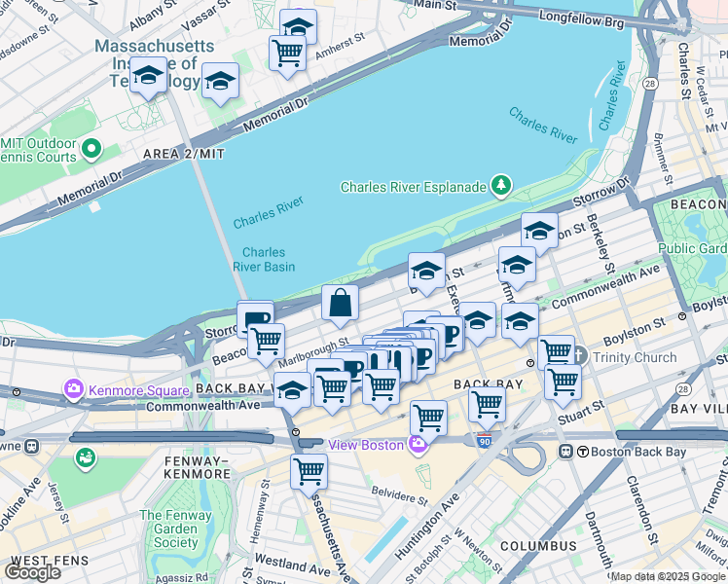Click the graduation cap on MIT label
This screenshot has height=584, width=728.
coord(148,79)
